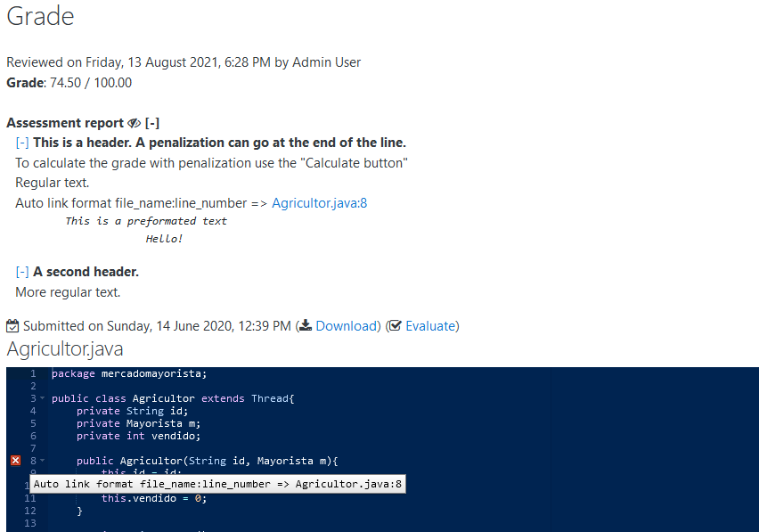The height and width of the screenshot is (532, 759).
Task: Click the Agricultor.java file heading
Action: coord(65,349)
